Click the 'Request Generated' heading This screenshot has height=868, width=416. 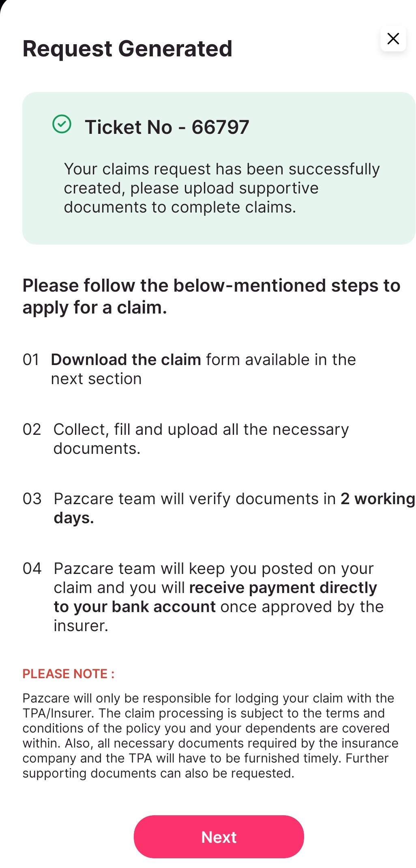coord(127,49)
